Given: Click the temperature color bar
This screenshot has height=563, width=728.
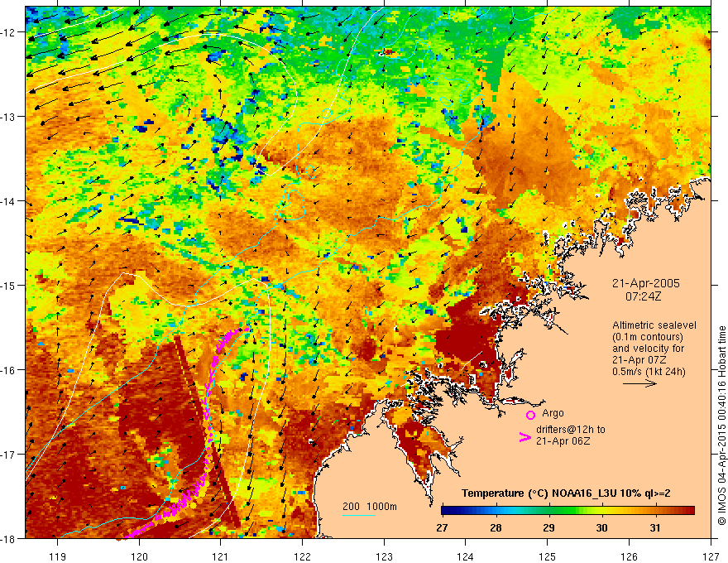Looking at the screenshot, I should click(x=568, y=511).
